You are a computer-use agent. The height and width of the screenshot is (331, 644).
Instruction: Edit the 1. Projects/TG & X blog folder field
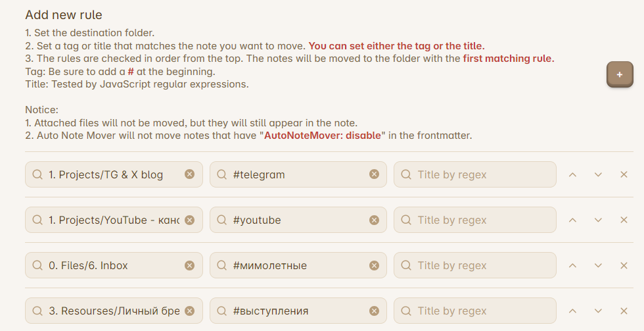pos(114,174)
